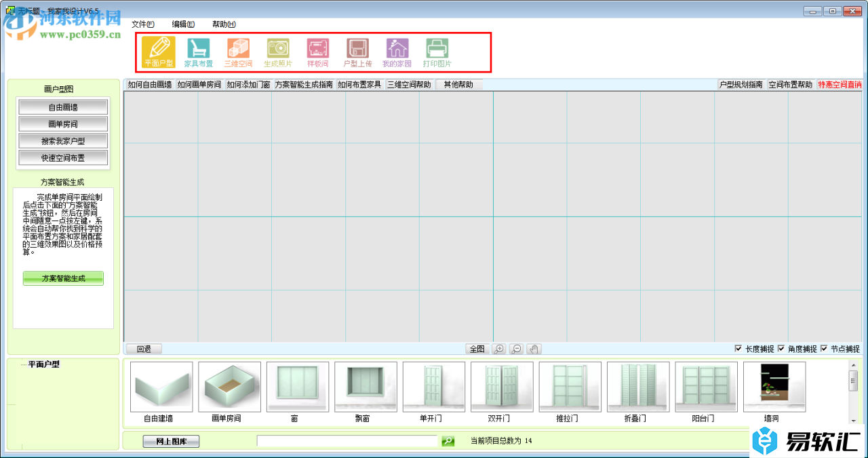Toggle the 节点捕捉 node snap checkbox
The width and height of the screenshot is (868, 458).
pos(824,349)
